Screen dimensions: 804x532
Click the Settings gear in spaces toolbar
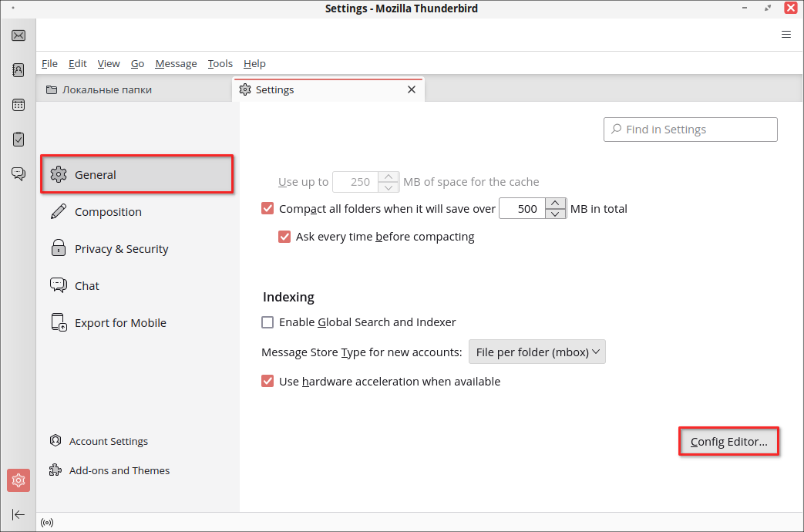[x=19, y=480]
